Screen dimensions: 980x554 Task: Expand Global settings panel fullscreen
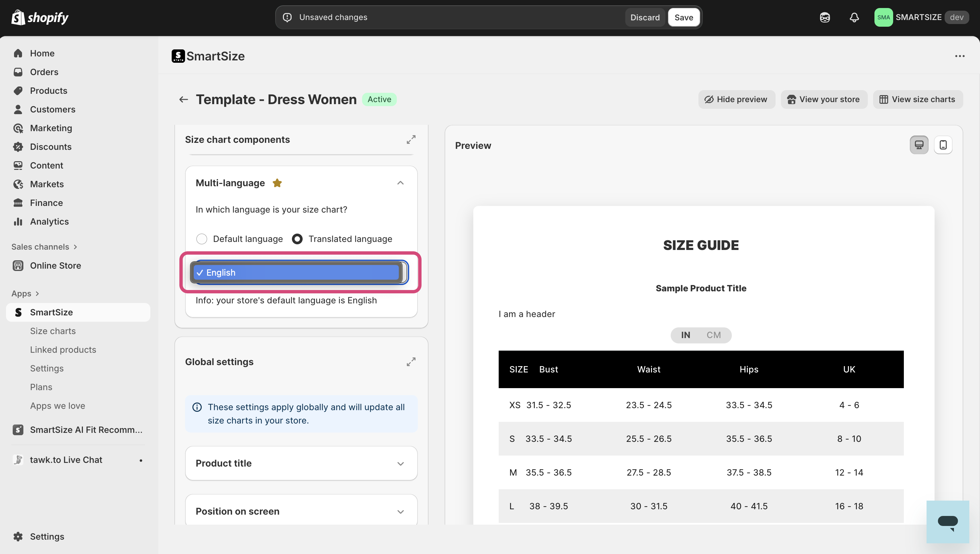[x=411, y=362]
